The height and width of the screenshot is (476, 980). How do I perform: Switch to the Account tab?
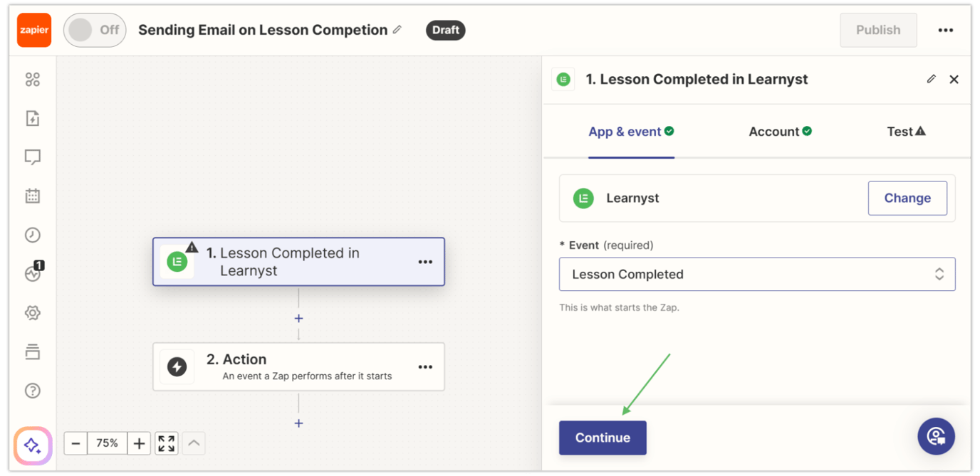pos(780,132)
